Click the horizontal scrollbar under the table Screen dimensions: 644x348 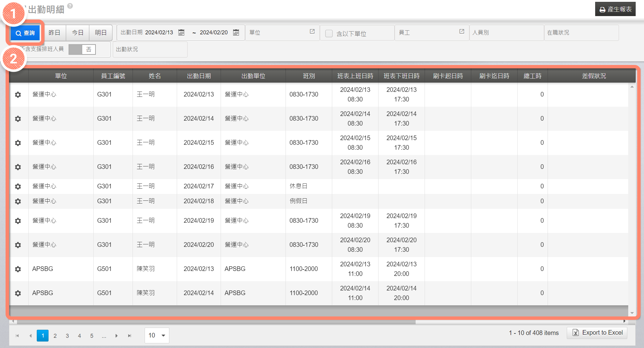tap(216, 322)
